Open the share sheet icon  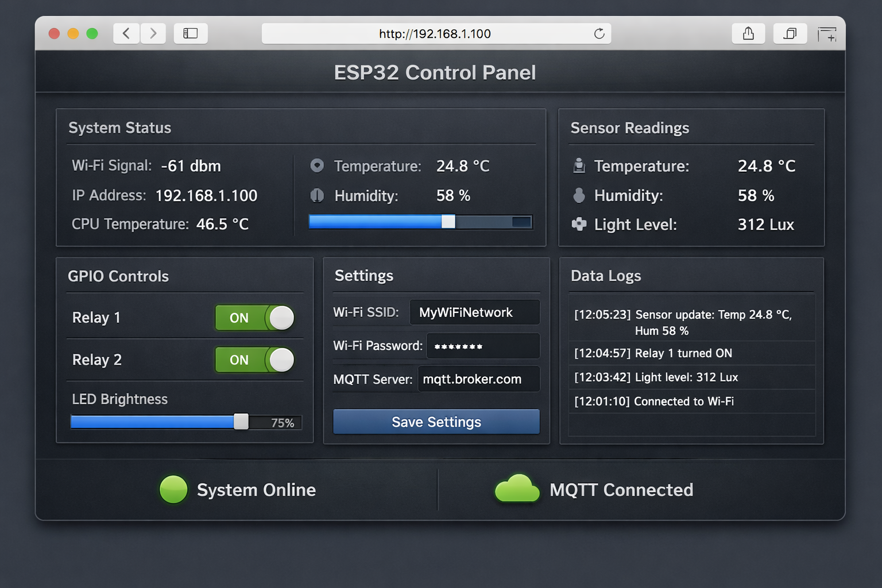(x=748, y=33)
